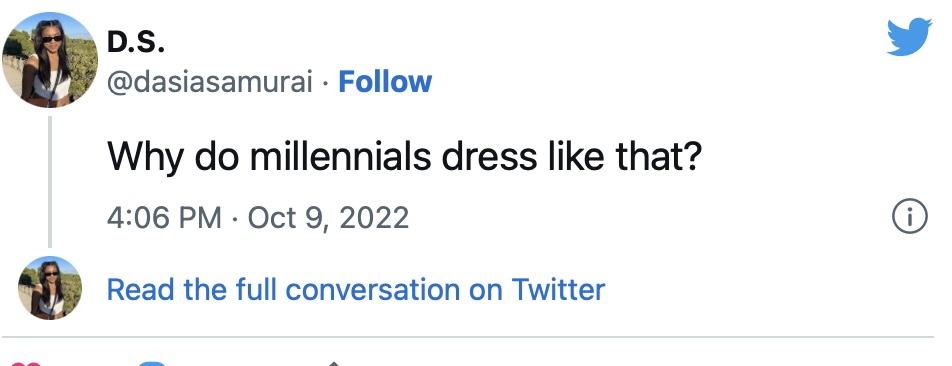
Task: Click the Oct 9, 2022 date
Action: point(328,217)
